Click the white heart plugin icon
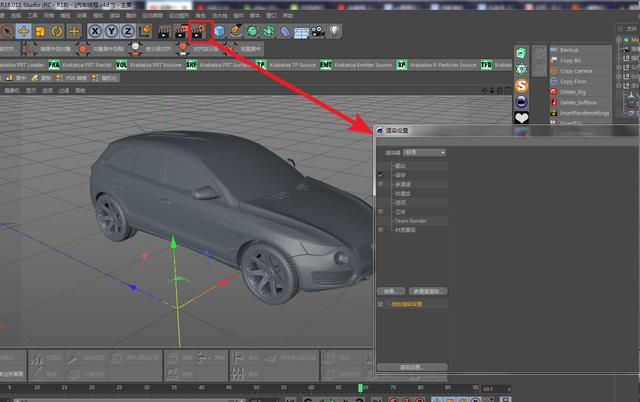 (522, 118)
